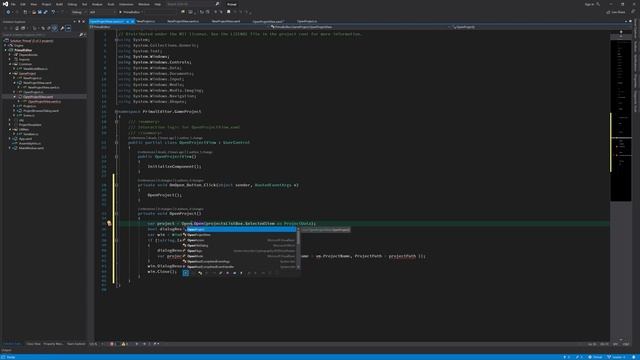The image size is (640, 360).
Task: Collapse the GameProject folder
Action: (10, 73)
